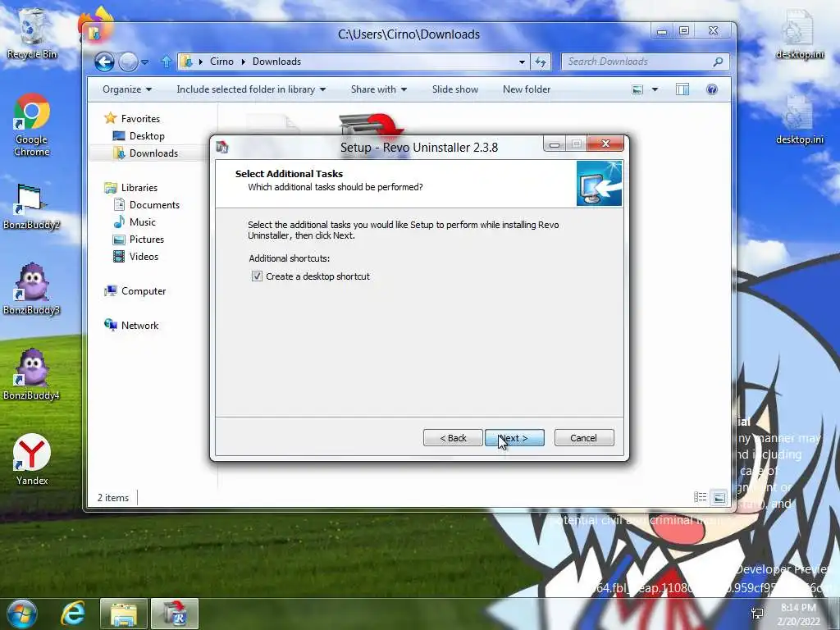Select the lower desktop.ini file icon

(799, 120)
